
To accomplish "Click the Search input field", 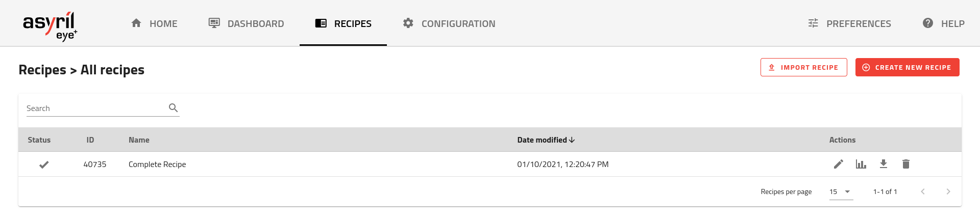I will (x=94, y=108).
